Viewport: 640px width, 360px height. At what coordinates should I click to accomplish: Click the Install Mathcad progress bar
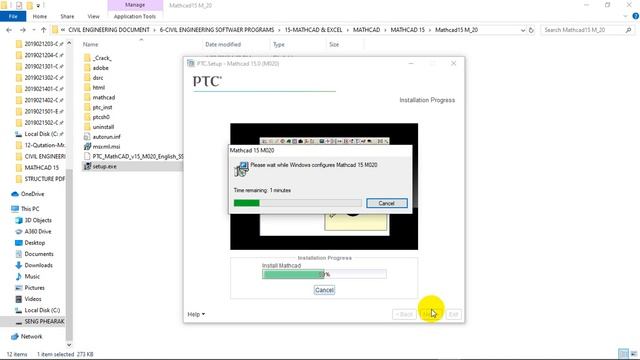point(324,274)
